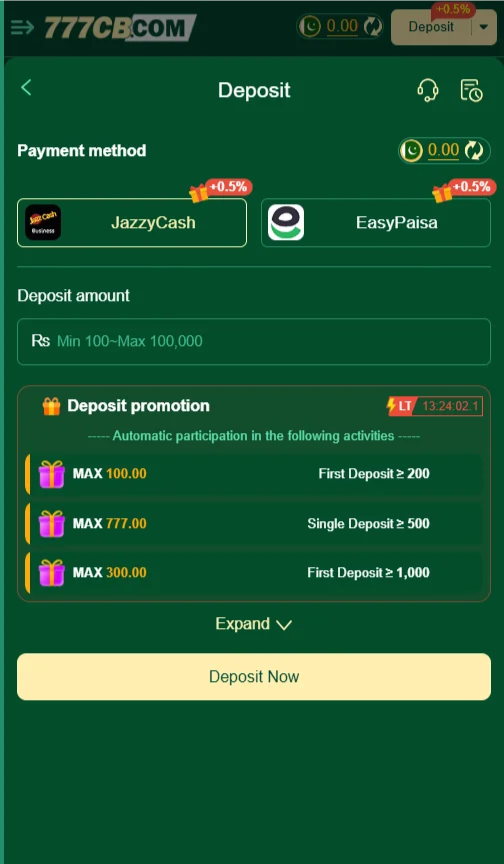Click the EasyPaisa logo icon
Viewport: 504px width, 864px height.
(x=286, y=223)
